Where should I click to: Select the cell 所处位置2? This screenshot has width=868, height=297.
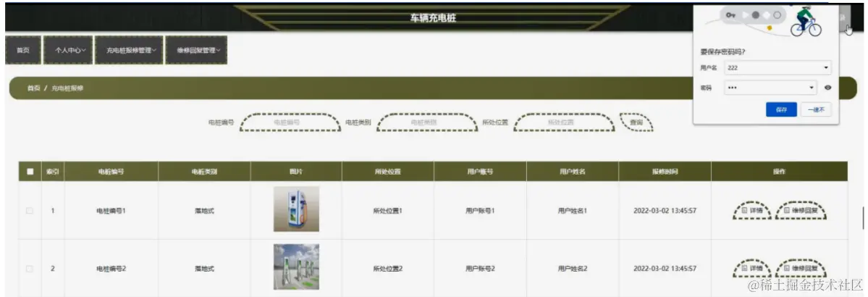pos(387,268)
